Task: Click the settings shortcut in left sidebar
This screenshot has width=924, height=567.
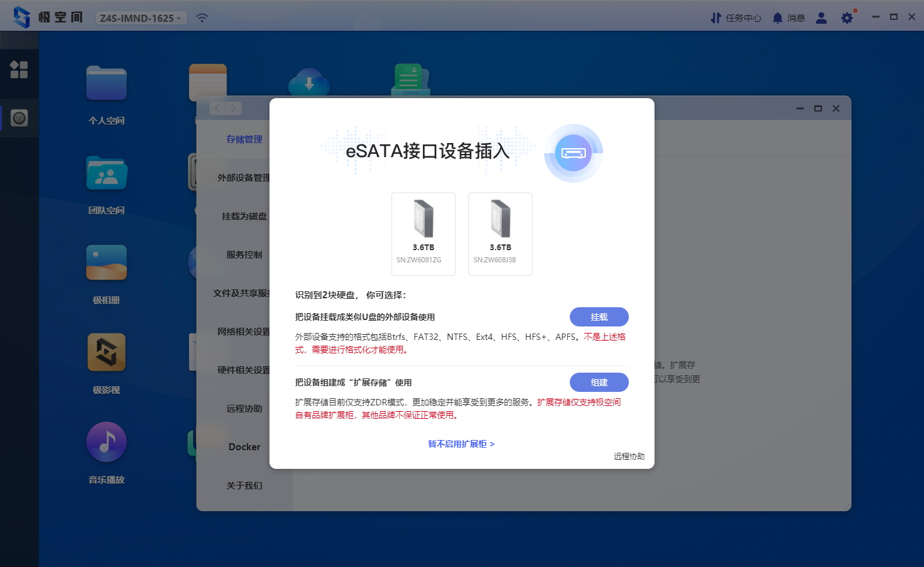Action: (19, 118)
